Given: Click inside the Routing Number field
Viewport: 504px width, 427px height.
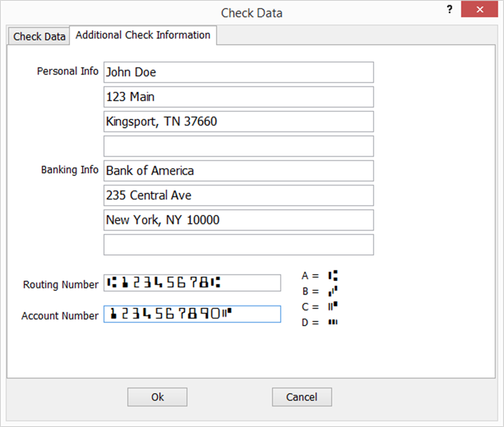Looking at the screenshot, I should [192, 283].
